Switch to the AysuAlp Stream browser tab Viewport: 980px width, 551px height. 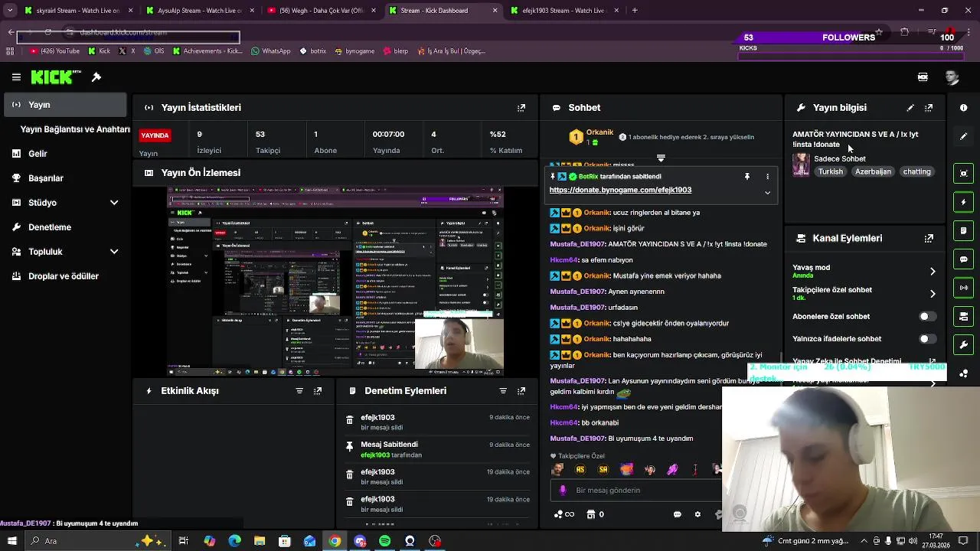199,11
